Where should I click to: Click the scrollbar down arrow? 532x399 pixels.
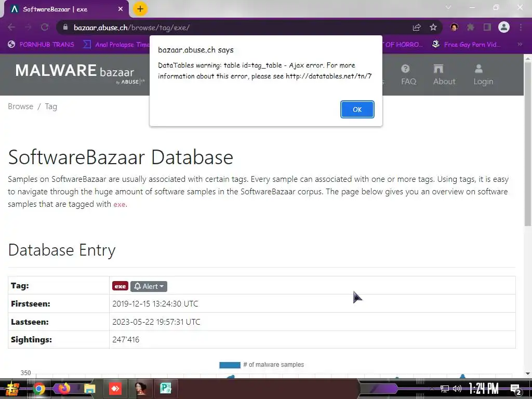tap(528, 373)
